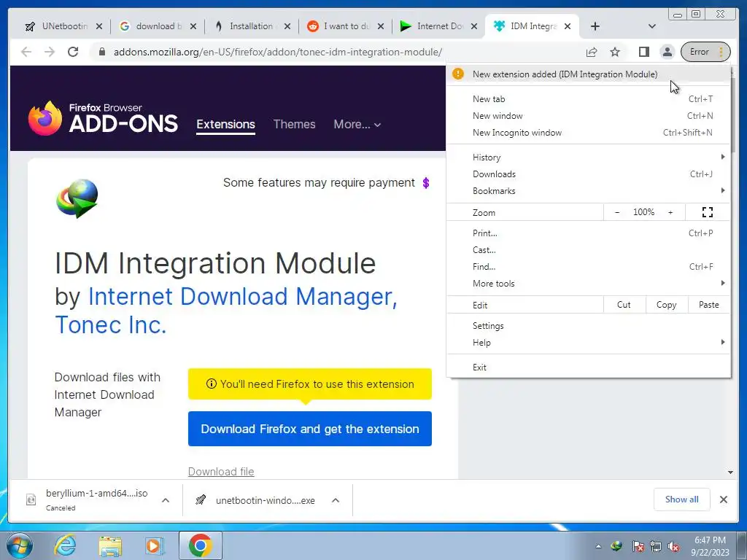This screenshot has height=560, width=747.
Task: Close the IDM Integration tab
Action: [568, 26]
